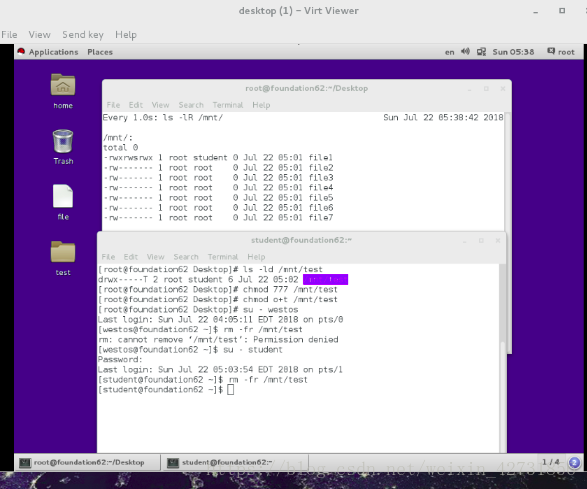The image size is (587, 489).
Task: Click 'file7' in the ls listing
Action: click(x=321, y=218)
